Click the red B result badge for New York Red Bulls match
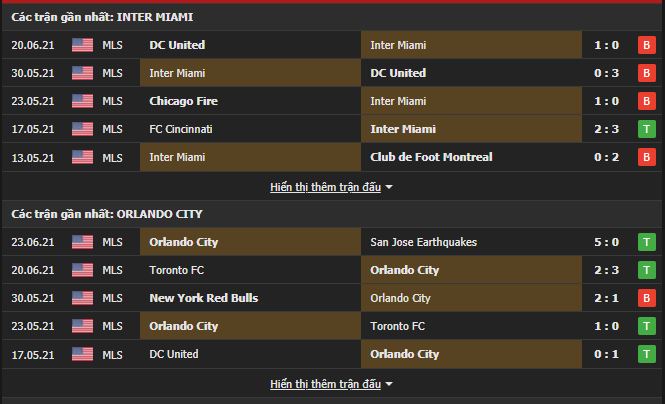665x404 pixels. pyautogui.click(x=647, y=298)
